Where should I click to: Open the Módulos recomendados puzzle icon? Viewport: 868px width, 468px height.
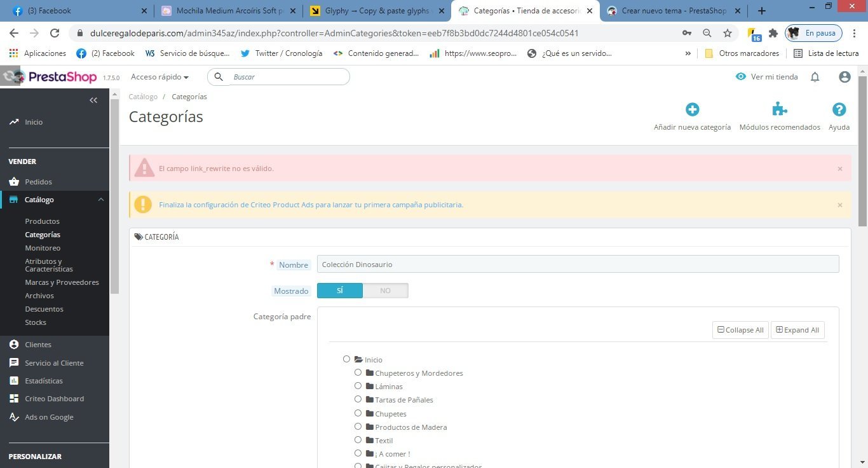[780, 110]
